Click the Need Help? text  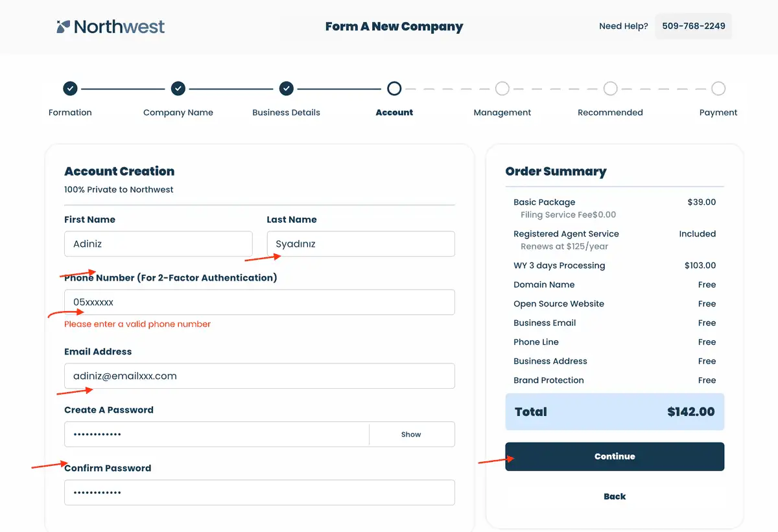pyautogui.click(x=624, y=27)
